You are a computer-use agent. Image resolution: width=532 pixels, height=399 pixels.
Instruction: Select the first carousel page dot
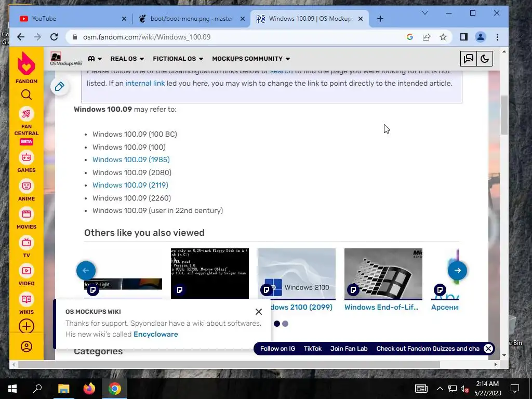pyautogui.click(x=277, y=324)
